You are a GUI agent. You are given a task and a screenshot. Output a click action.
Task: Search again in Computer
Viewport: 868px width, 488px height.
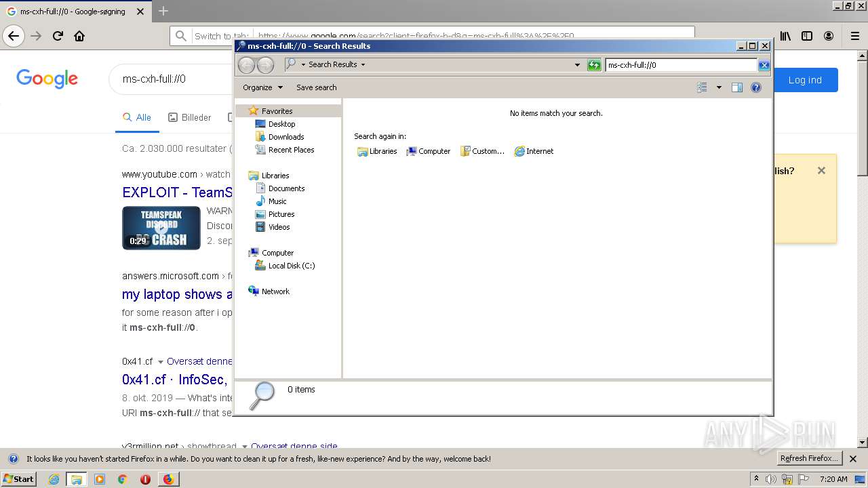point(428,151)
